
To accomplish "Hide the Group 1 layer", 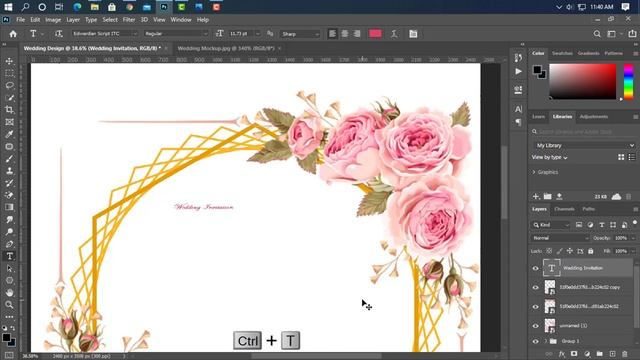I will [x=536, y=341].
